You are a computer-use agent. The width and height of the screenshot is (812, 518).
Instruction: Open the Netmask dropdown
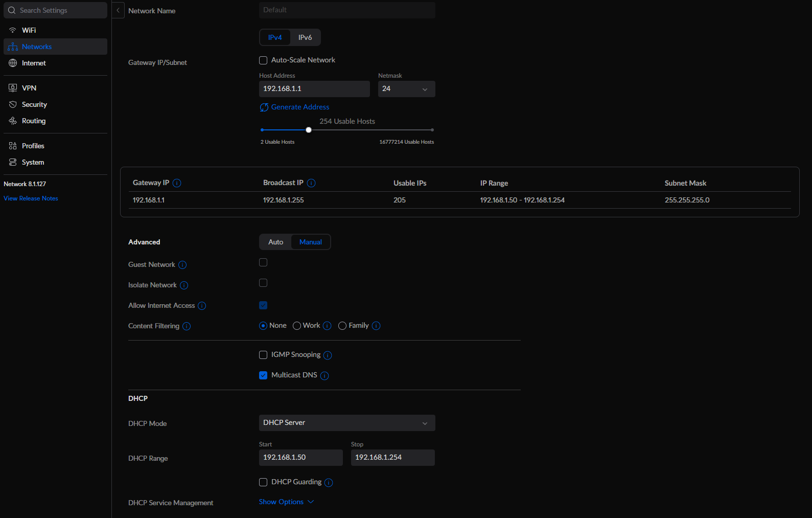tap(407, 89)
